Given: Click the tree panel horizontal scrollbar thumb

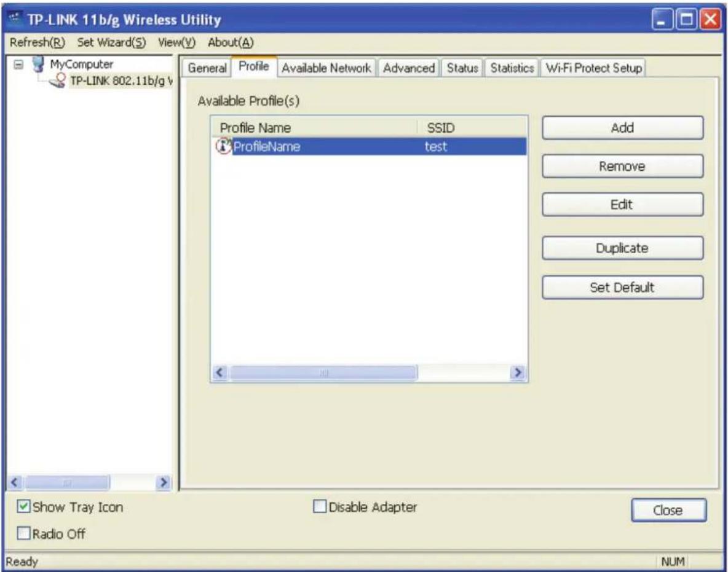Looking at the screenshot, I should pyautogui.click(x=67, y=482).
